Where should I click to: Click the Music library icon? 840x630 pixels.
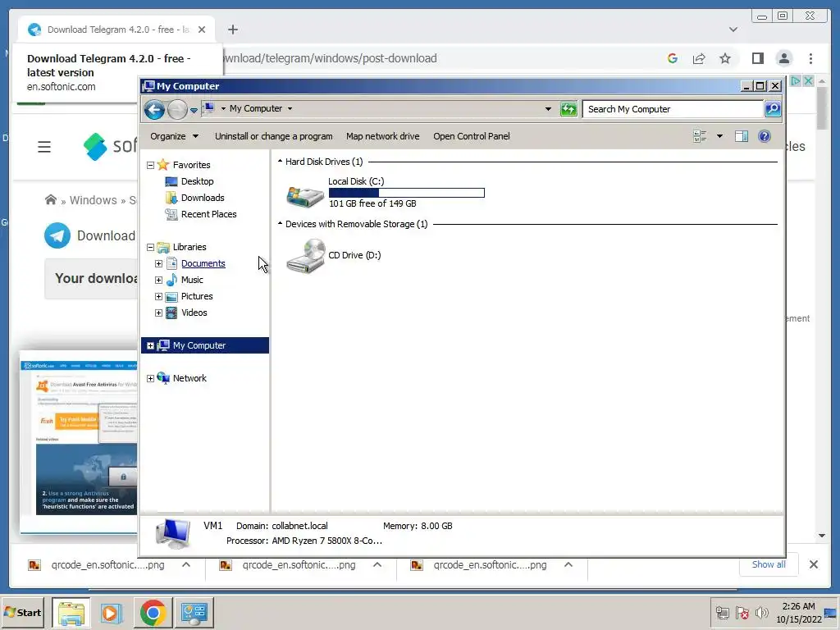click(x=171, y=280)
